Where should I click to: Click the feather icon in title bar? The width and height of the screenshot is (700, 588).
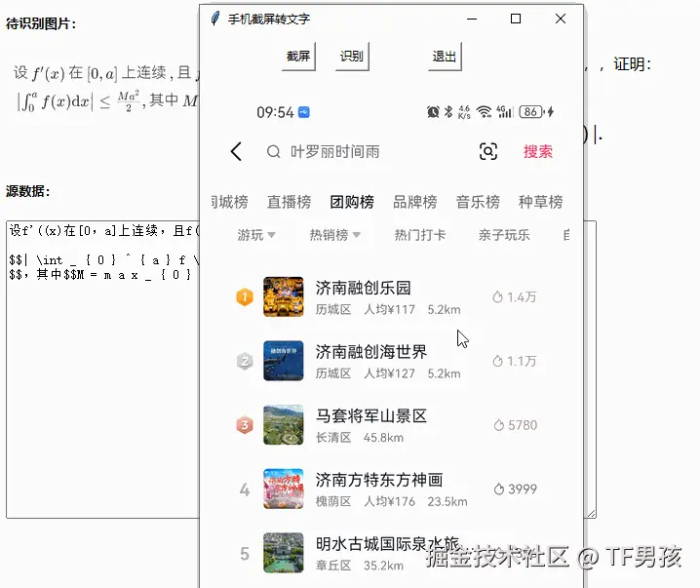(x=215, y=19)
